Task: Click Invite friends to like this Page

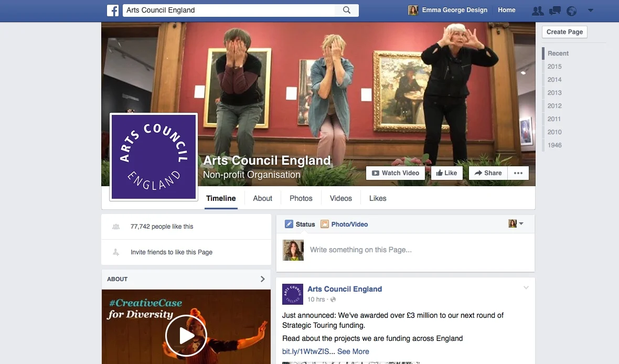Action: pos(172,252)
